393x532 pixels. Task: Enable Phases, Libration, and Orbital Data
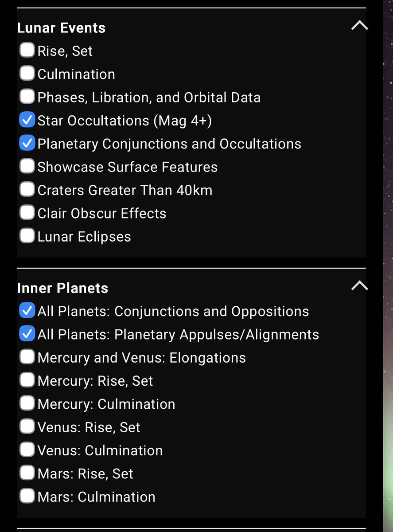(27, 96)
